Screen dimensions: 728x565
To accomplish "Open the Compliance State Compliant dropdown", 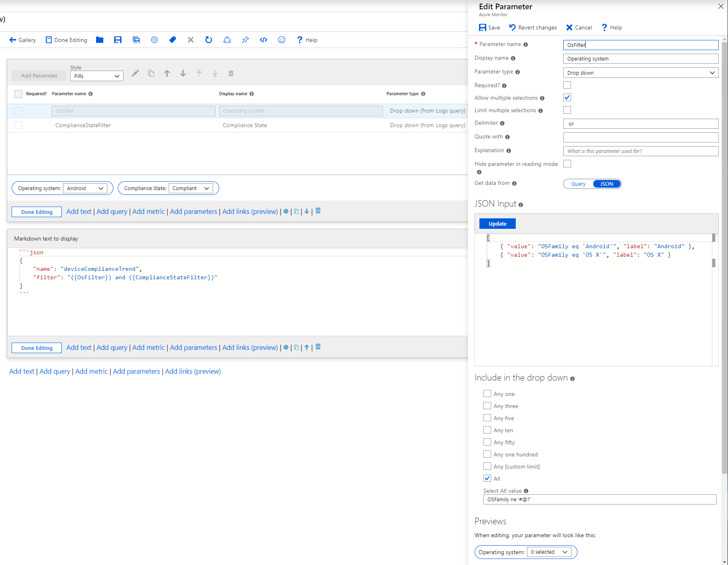I will click(x=190, y=188).
